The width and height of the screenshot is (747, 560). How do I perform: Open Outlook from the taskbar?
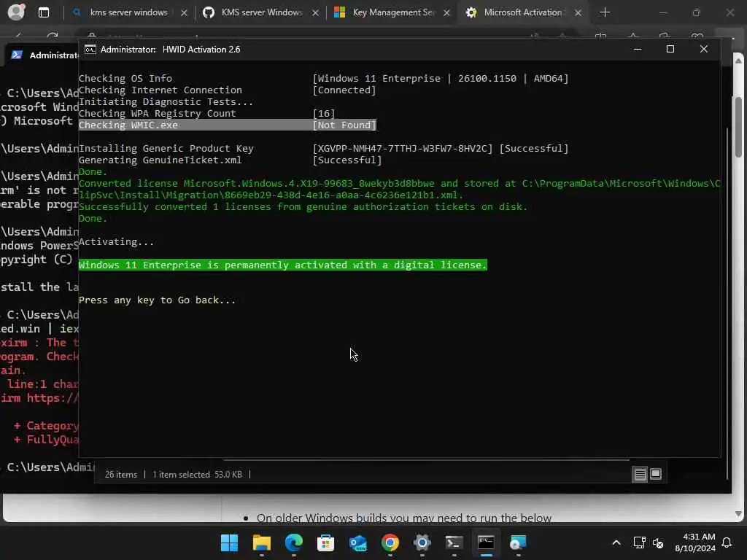[357, 542]
